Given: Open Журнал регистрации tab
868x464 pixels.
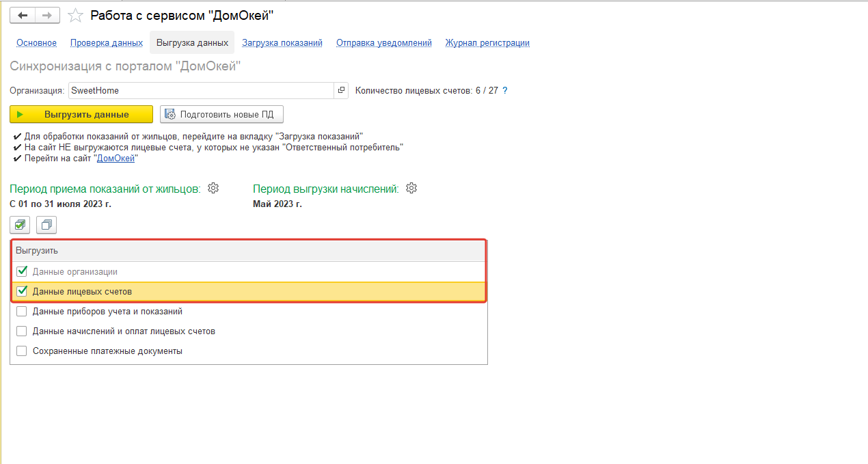Looking at the screenshot, I should tap(487, 42).
